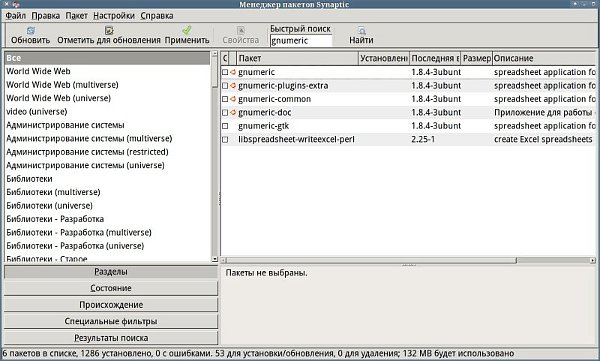The image size is (600, 361).
Task: Click the sections list scroll down arrow
Action: (x=215, y=259)
